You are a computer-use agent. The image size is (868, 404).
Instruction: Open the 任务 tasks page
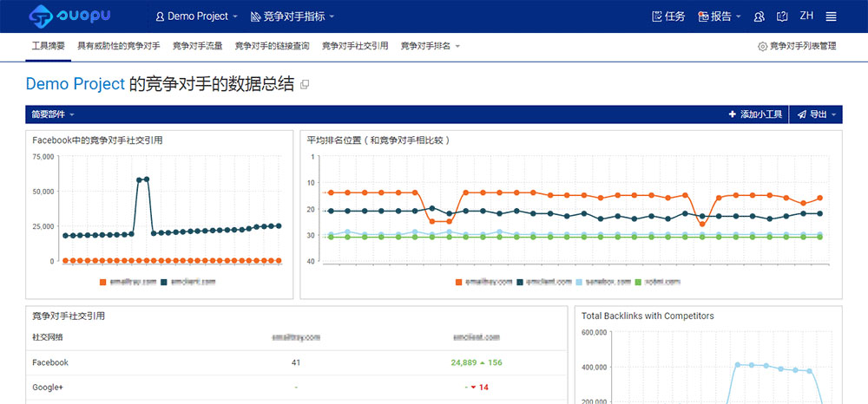(x=668, y=16)
